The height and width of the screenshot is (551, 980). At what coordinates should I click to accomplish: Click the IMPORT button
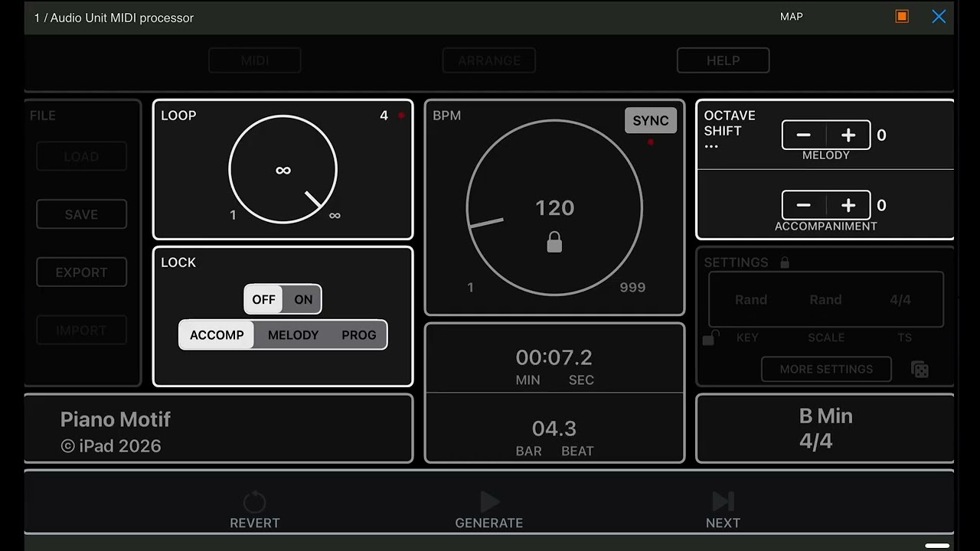pyautogui.click(x=81, y=331)
